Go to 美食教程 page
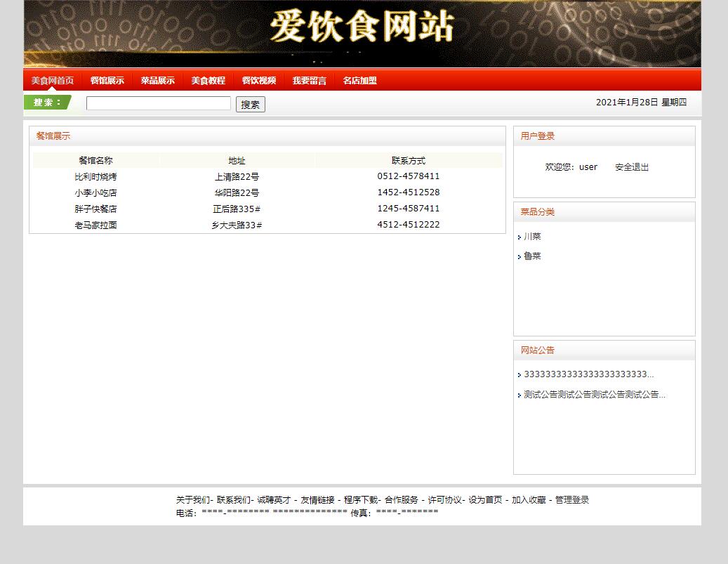728x564 pixels. coord(208,80)
